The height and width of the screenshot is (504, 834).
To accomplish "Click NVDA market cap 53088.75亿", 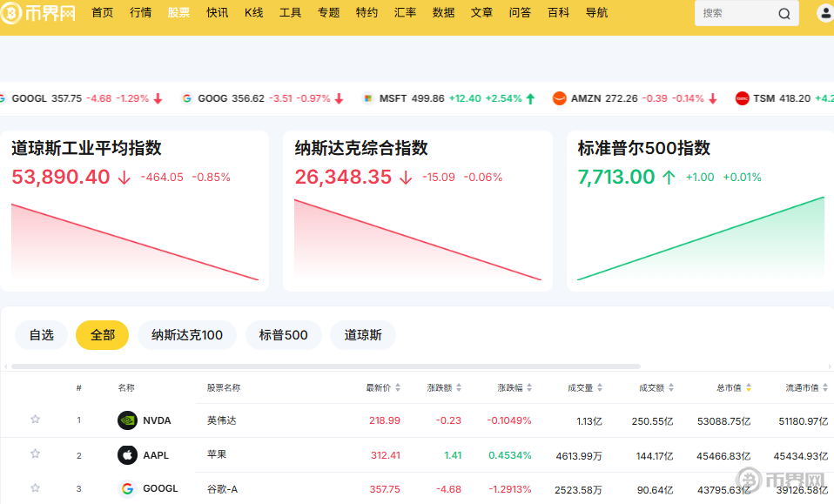I will pyautogui.click(x=724, y=421).
